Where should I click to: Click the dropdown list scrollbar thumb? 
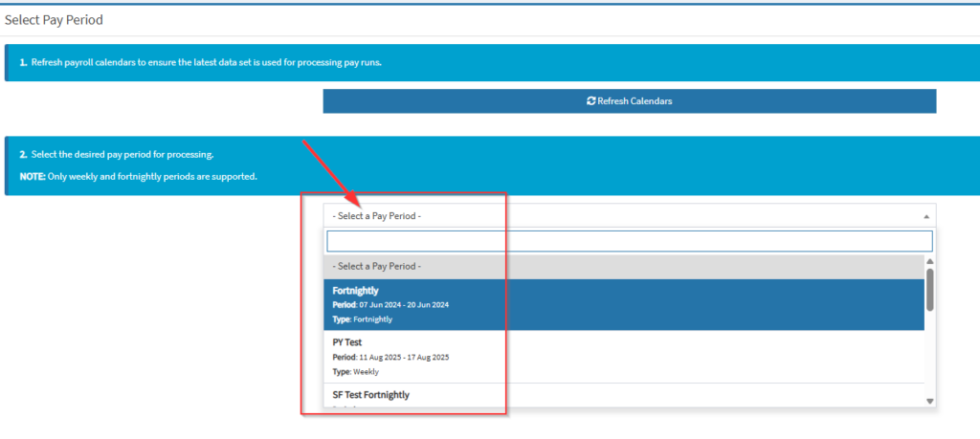(929, 289)
